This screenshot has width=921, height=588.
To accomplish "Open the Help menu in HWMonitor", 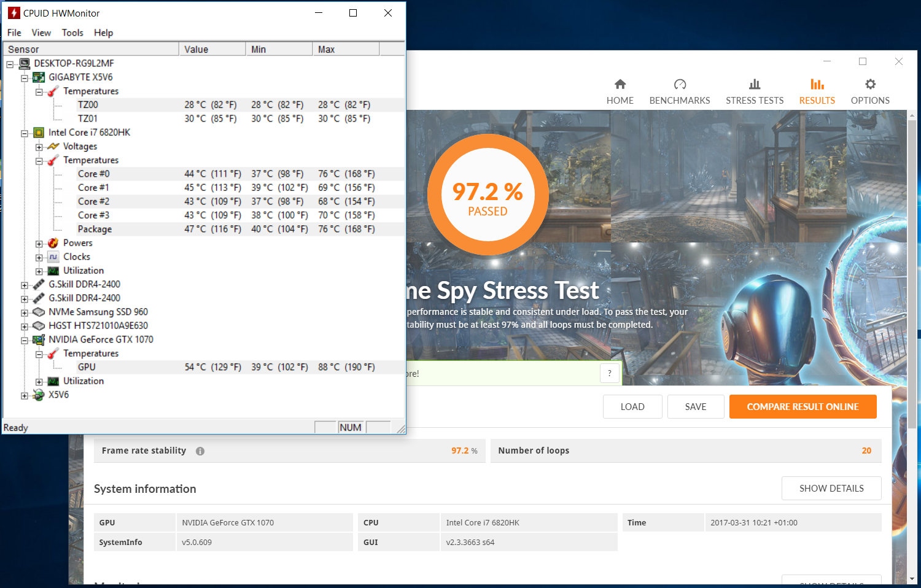I will 103,33.
